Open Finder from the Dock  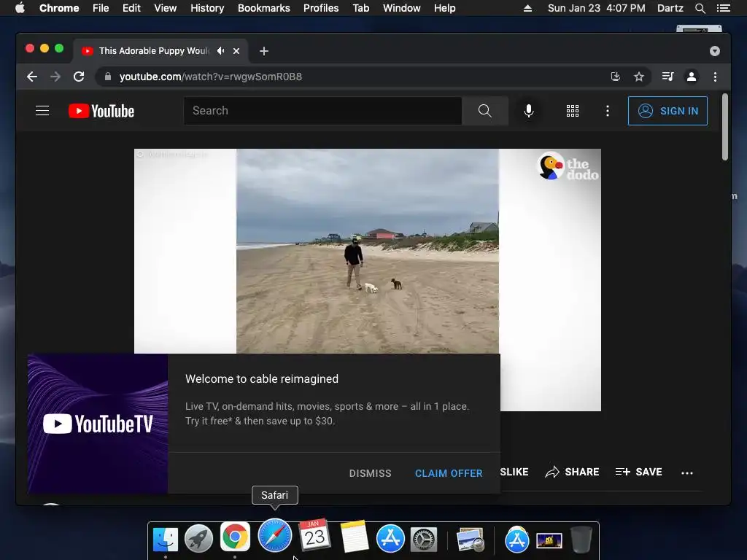(166, 539)
